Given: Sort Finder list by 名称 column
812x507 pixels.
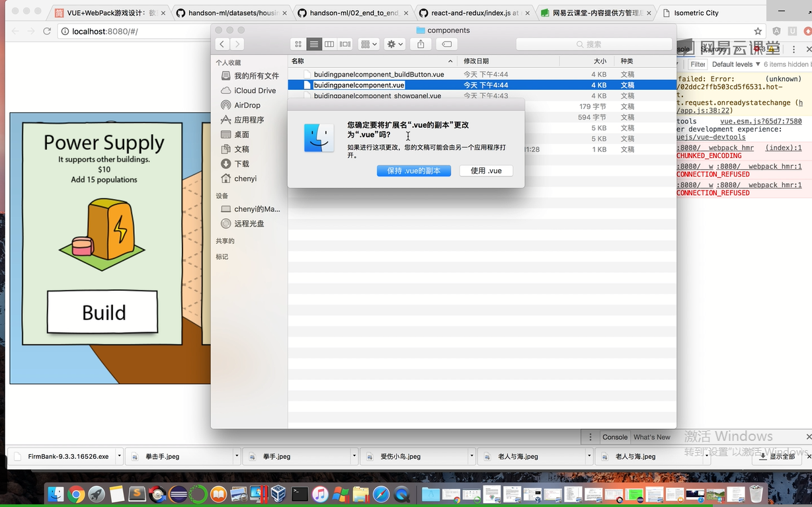Looking at the screenshot, I should coord(372,61).
